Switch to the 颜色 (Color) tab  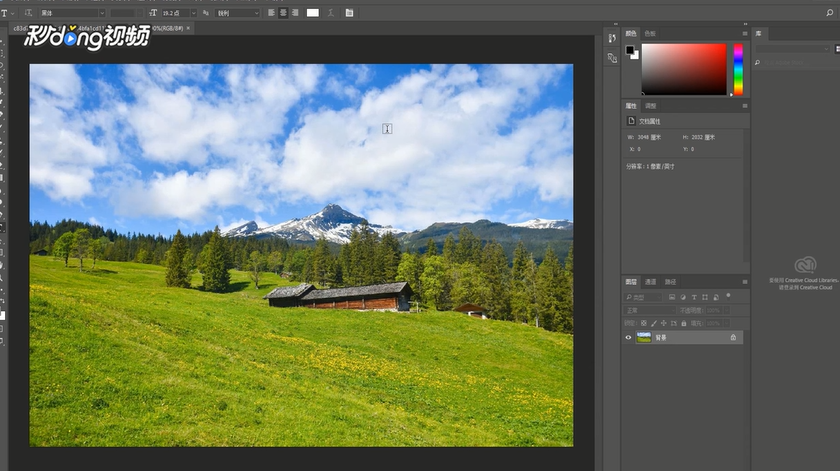(631, 33)
